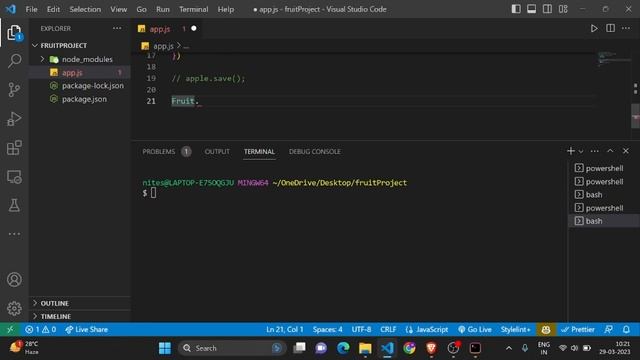Open the View menu
This screenshot has height=360, width=640.
click(x=118, y=9)
